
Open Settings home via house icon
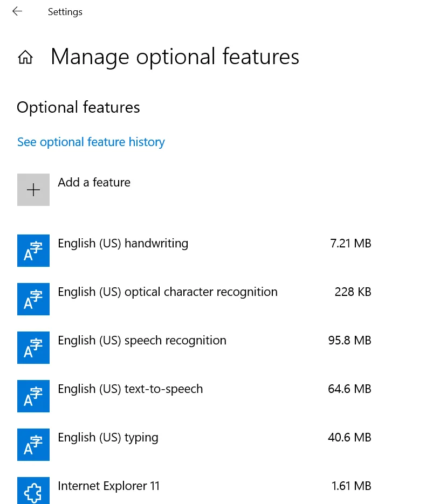25,57
